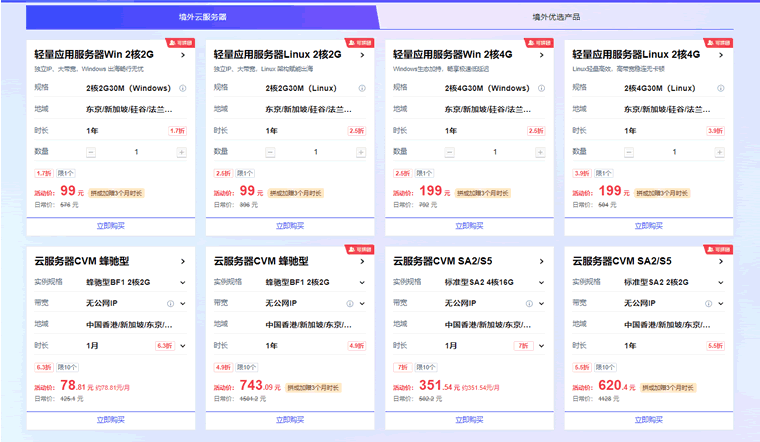Click 可拼团 badge on Win 2核2G card
This screenshot has height=442, width=760.
coord(180,43)
